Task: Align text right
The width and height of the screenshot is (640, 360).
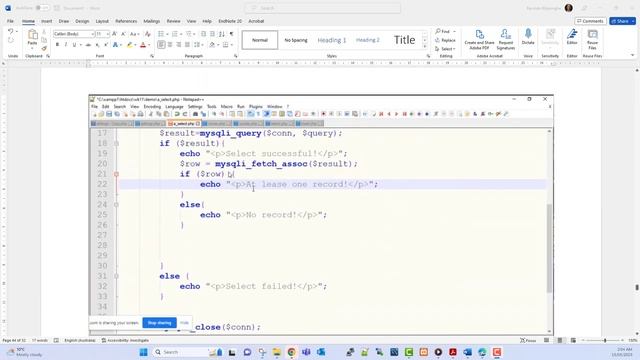Action: click(x=179, y=44)
